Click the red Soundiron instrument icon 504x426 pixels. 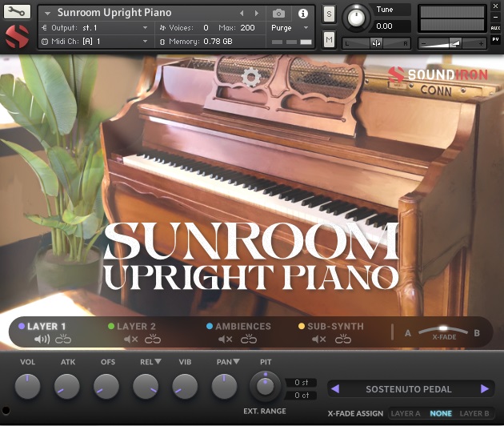(x=18, y=36)
